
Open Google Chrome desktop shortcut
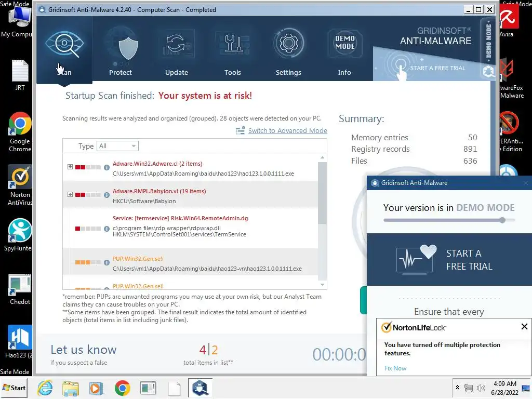coord(20,132)
